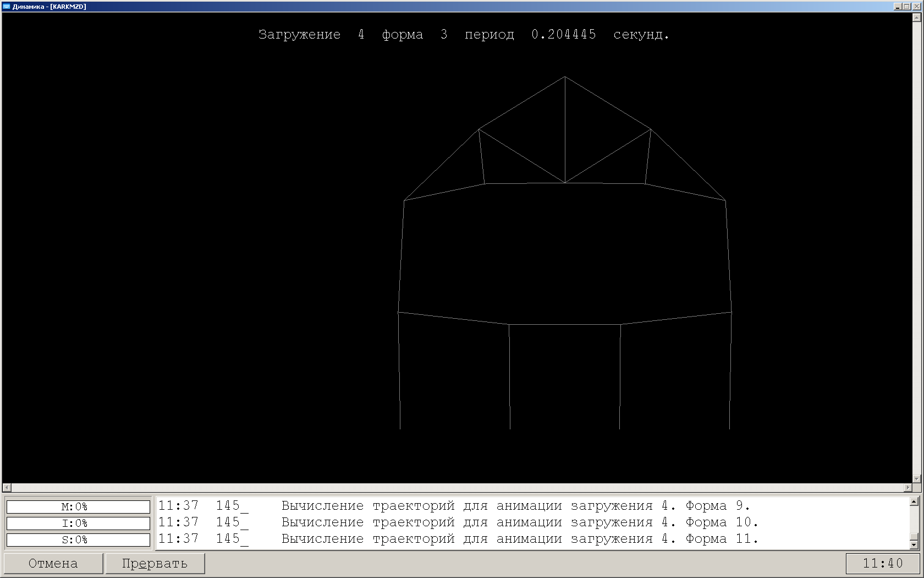Click the Отмена button
The height and width of the screenshot is (578, 924).
pyautogui.click(x=53, y=563)
